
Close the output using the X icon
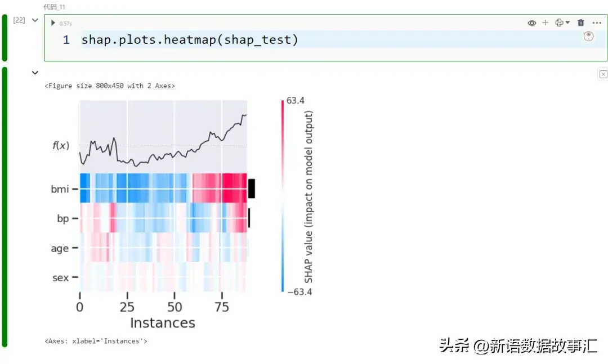pos(603,74)
